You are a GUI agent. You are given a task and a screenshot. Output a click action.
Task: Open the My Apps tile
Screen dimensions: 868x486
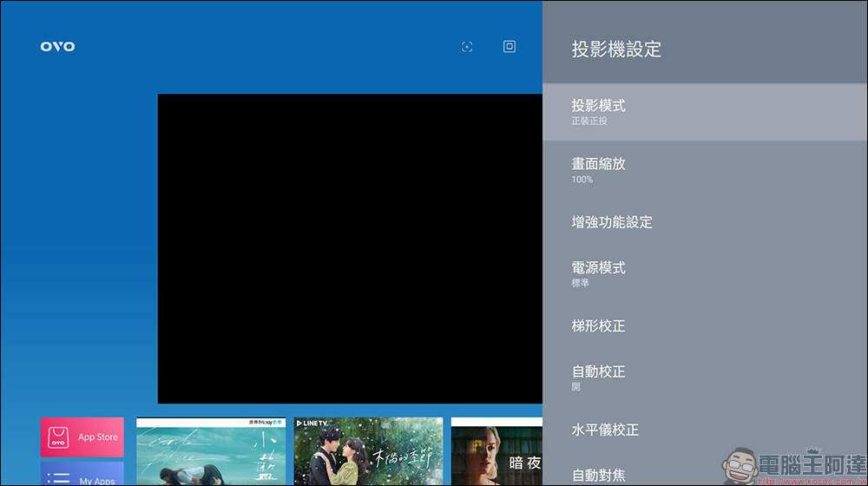click(82, 474)
